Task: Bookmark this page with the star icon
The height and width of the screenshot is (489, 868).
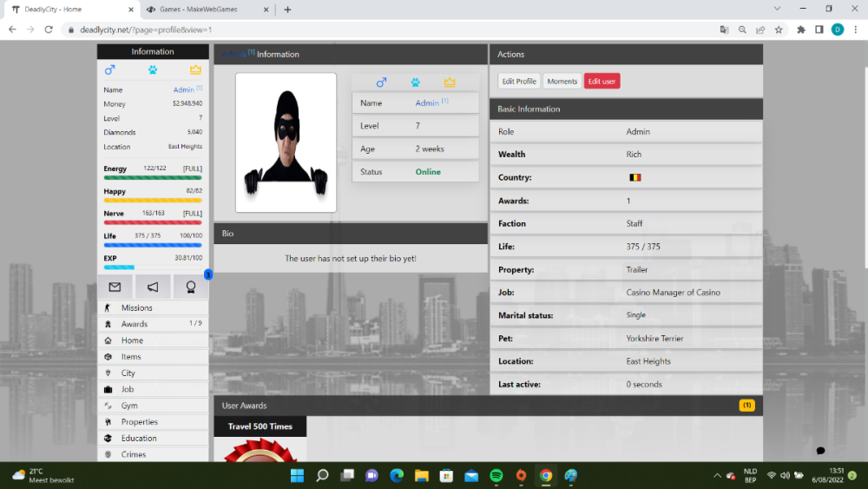Action: pos(779,29)
